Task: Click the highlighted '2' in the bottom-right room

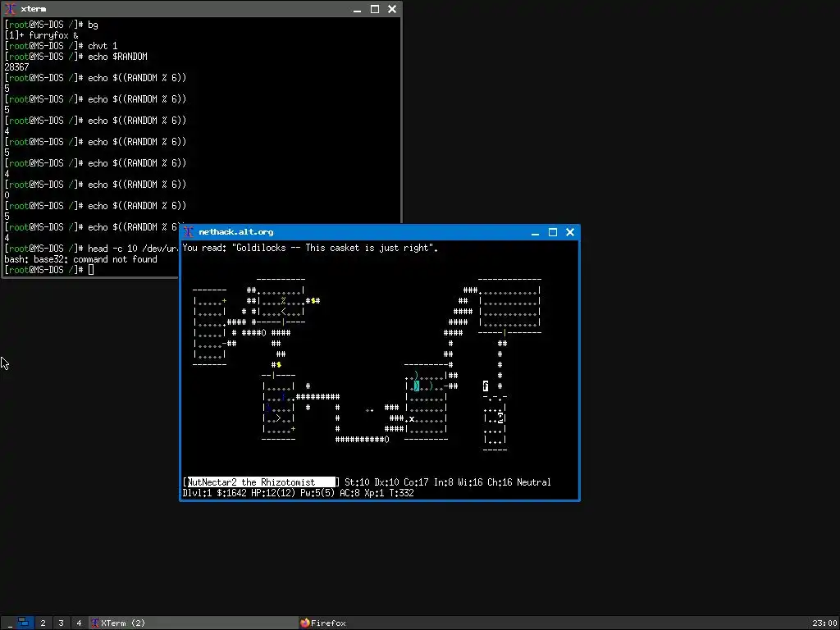Action: coord(500,418)
